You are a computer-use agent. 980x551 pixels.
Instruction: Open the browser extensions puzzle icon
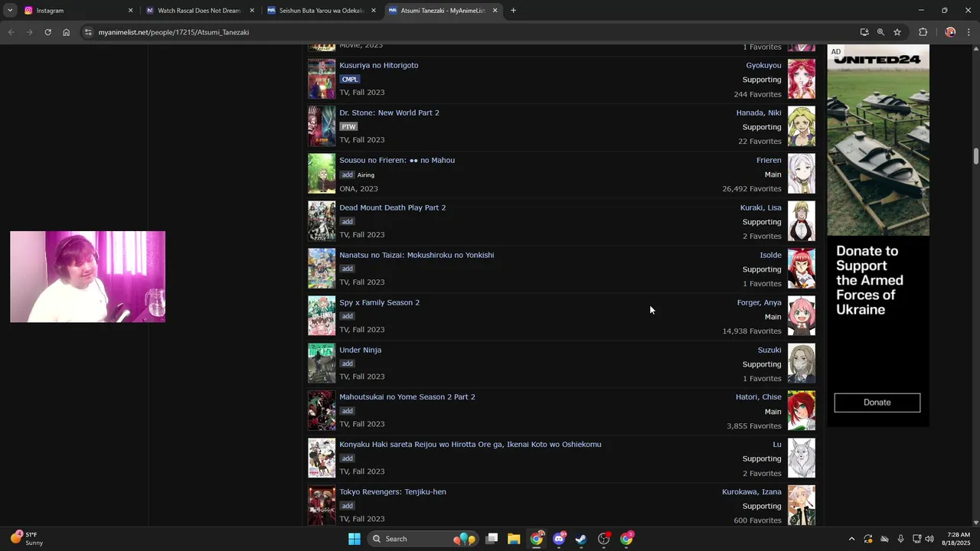(923, 32)
